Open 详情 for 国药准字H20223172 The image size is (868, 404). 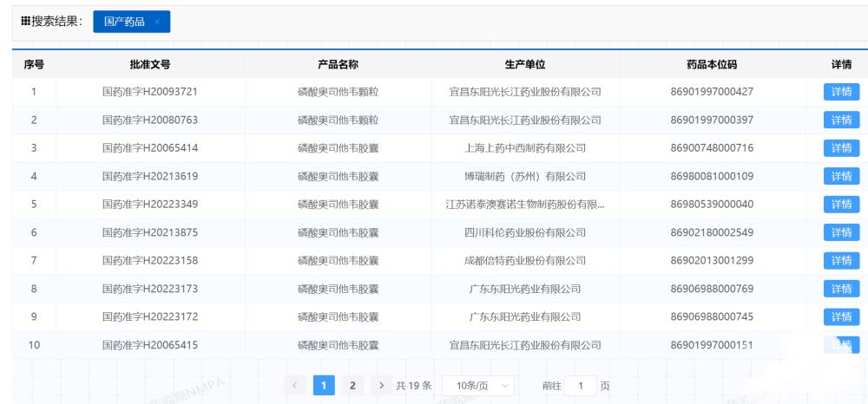tap(841, 316)
